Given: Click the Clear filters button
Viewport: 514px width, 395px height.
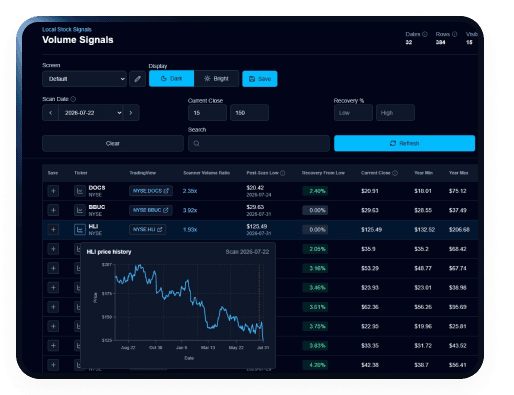Looking at the screenshot, I should (x=113, y=143).
